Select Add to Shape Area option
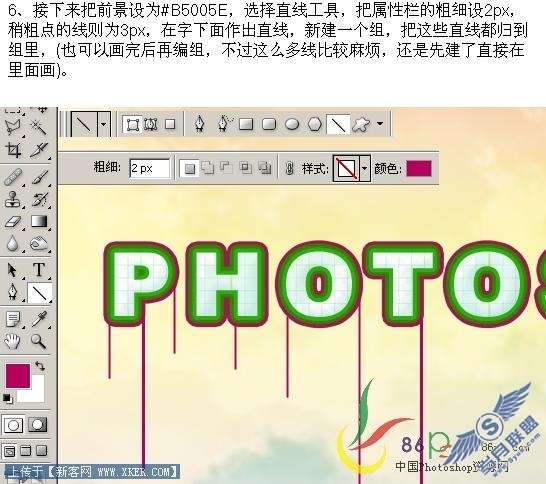This screenshot has width=546, height=484. pyautogui.click(x=208, y=168)
